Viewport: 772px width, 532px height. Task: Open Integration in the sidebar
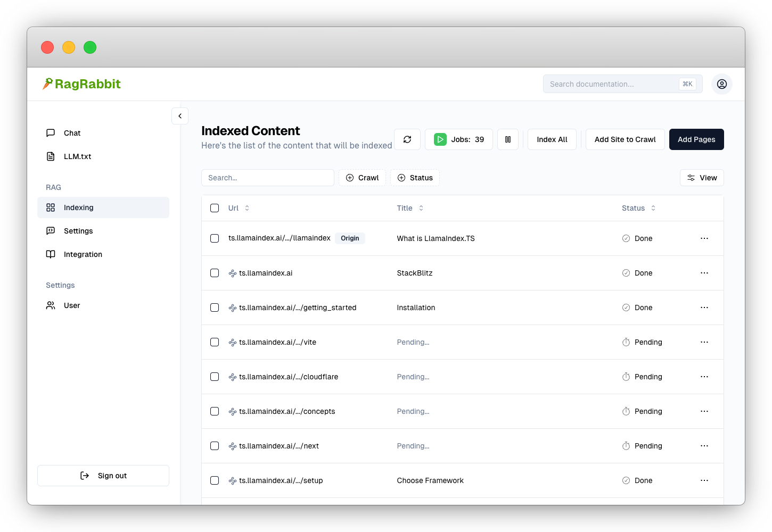[x=103, y=254]
